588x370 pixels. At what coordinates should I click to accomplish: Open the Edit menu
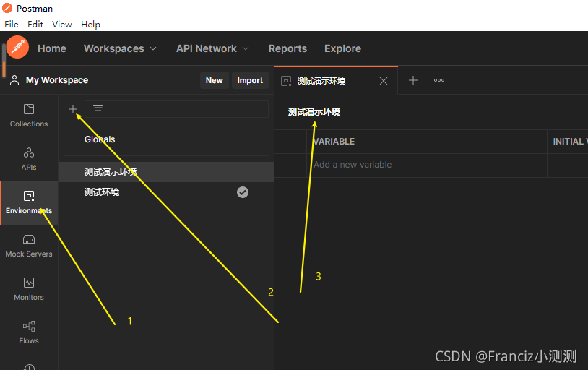click(x=35, y=25)
